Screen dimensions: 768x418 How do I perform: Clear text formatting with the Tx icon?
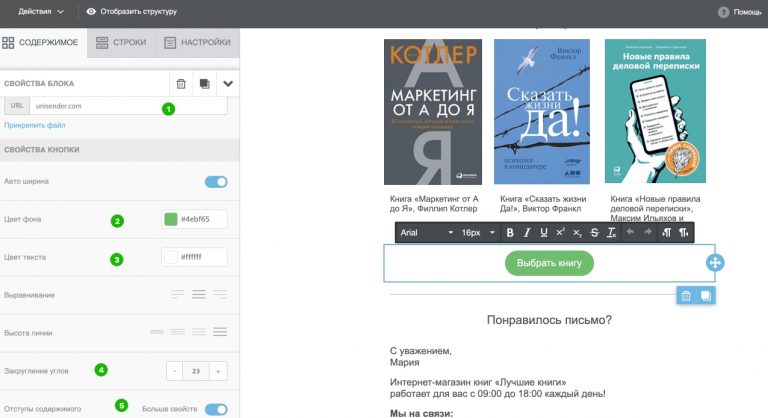(611, 233)
